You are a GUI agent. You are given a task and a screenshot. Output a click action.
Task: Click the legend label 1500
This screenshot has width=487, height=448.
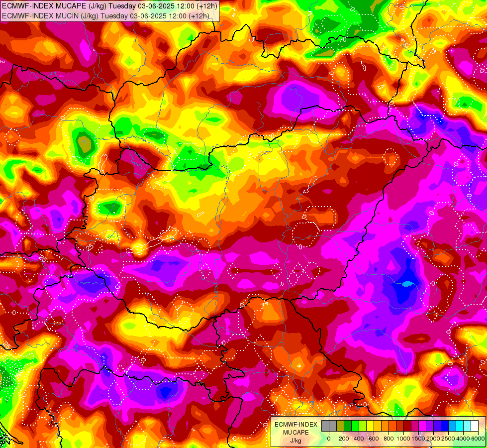(x=419, y=439)
